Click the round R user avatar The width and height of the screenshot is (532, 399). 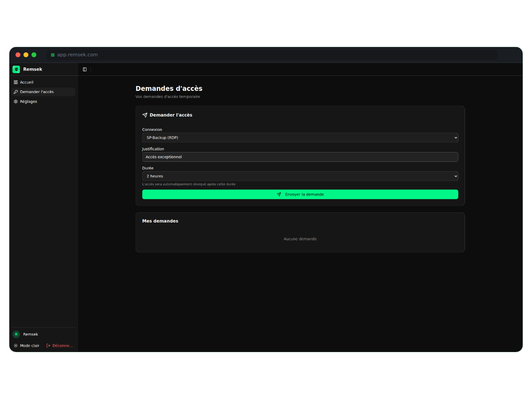16,334
